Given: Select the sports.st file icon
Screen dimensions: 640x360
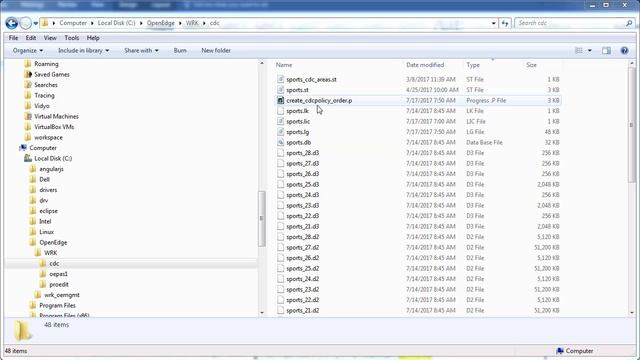Looking at the screenshot, I should pyautogui.click(x=280, y=90).
